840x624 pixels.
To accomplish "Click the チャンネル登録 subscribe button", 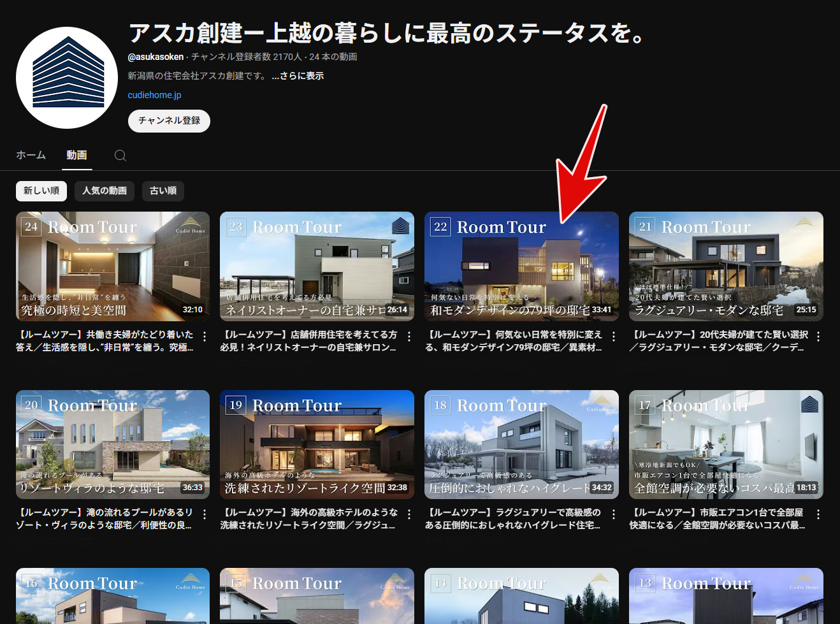I will pos(169,120).
